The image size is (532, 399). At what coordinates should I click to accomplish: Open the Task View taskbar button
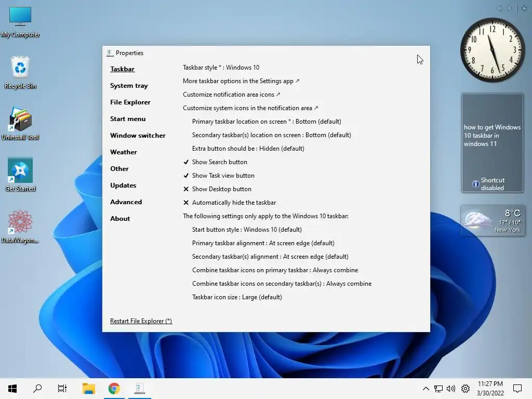click(62, 389)
